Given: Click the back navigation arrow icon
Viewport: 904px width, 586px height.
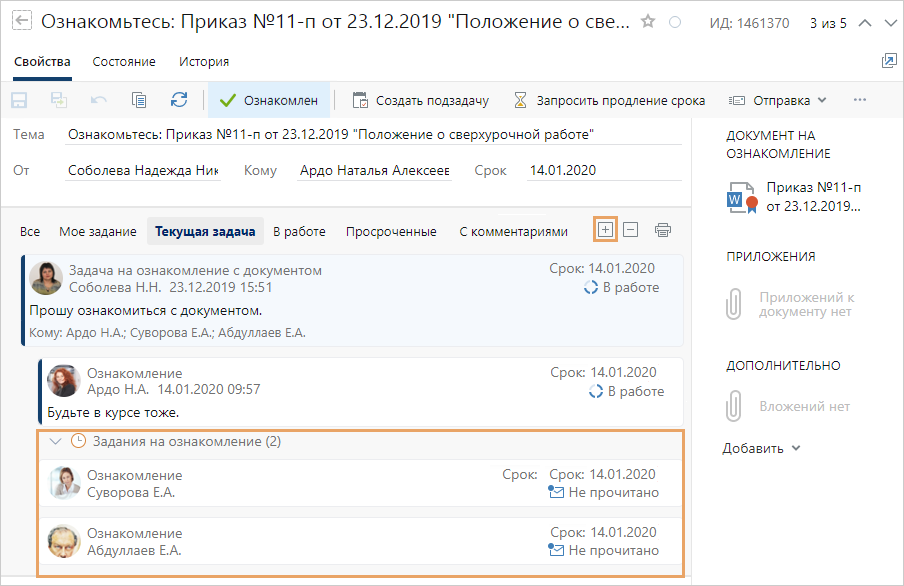Looking at the screenshot, I should click(20, 19).
